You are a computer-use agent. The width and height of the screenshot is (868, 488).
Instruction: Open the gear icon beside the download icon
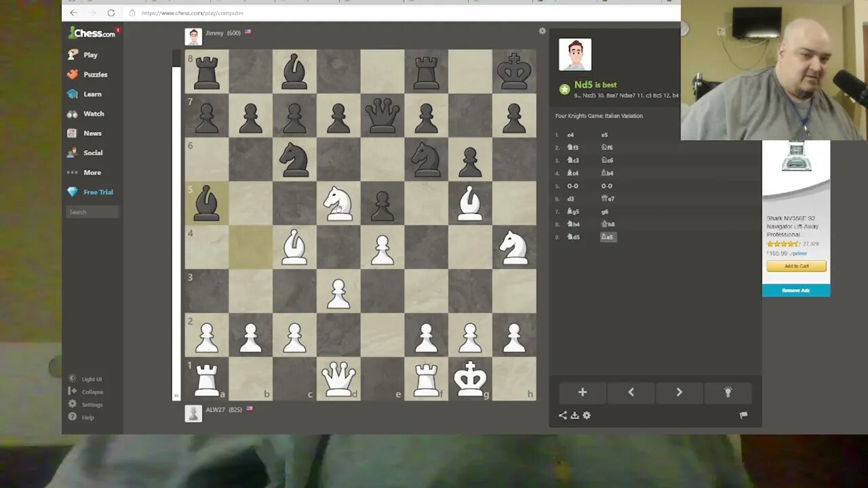[587, 415]
